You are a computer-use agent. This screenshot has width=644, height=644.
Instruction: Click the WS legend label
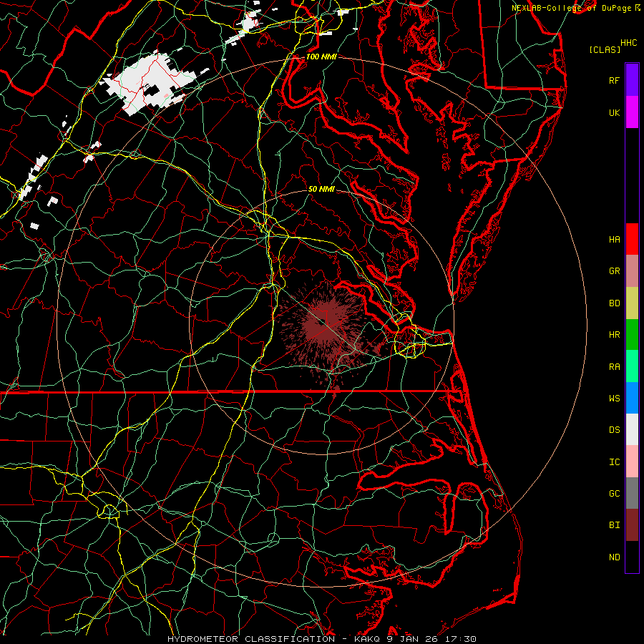coord(614,399)
